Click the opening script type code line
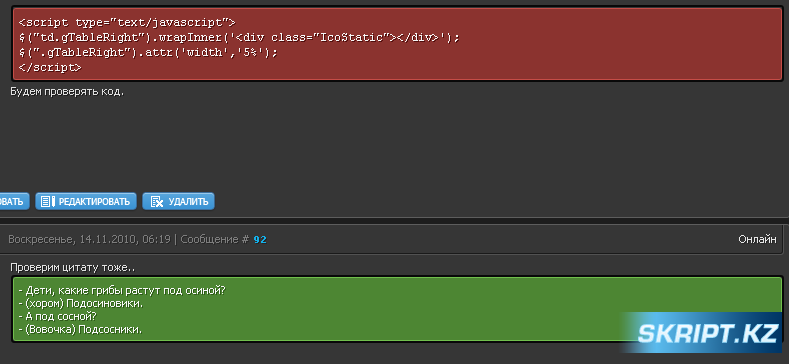Viewport: 789px width, 364px height. [x=127, y=23]
